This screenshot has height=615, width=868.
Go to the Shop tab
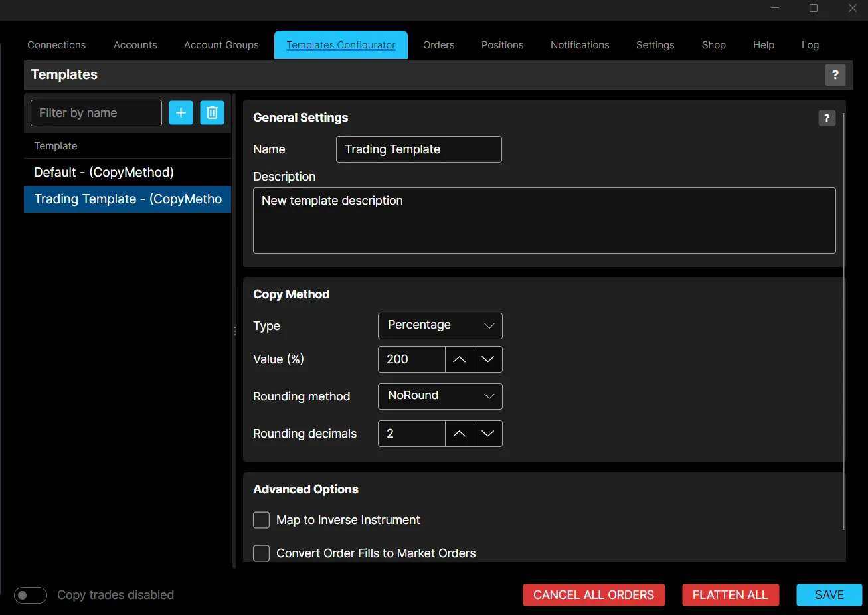(x=714, y=45)
